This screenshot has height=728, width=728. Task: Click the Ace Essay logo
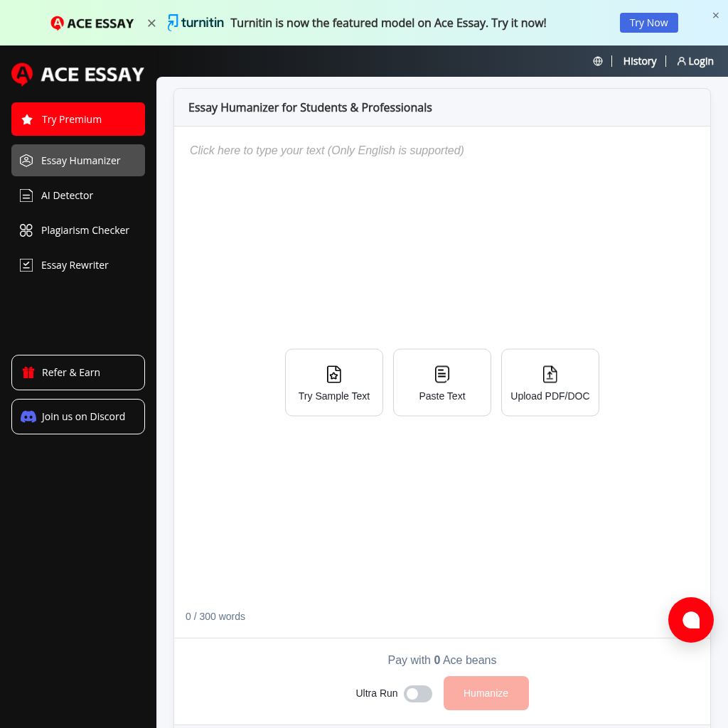(77, 74)
